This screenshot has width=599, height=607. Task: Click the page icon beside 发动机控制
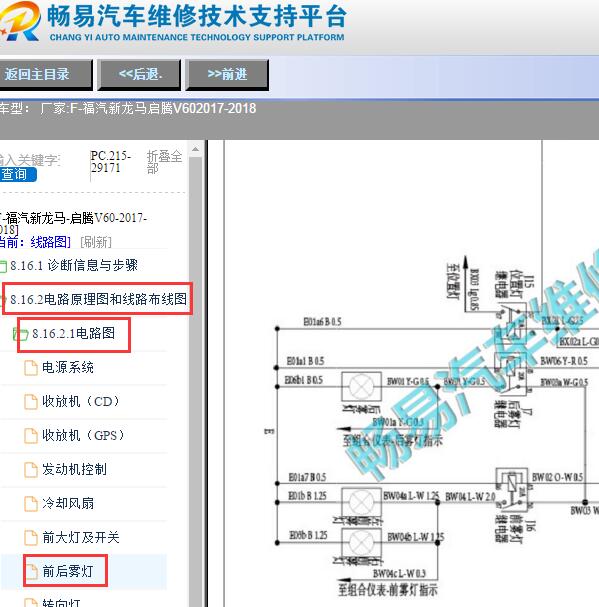[x=31, y=470]
